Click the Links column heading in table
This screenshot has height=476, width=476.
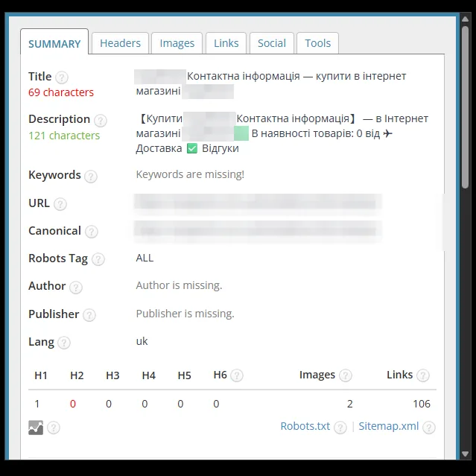pyautogui.click(x=399, y=375)
